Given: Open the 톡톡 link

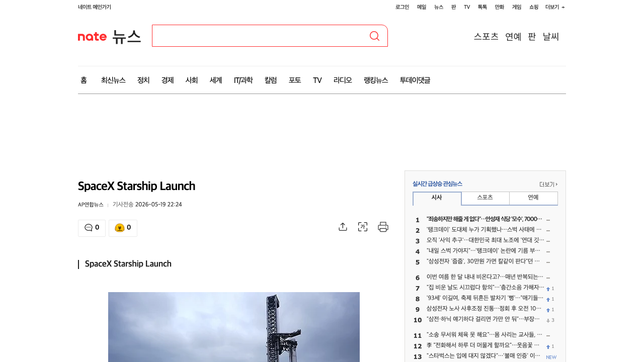Looking at the screenshot, I should (x=482, y=7).
